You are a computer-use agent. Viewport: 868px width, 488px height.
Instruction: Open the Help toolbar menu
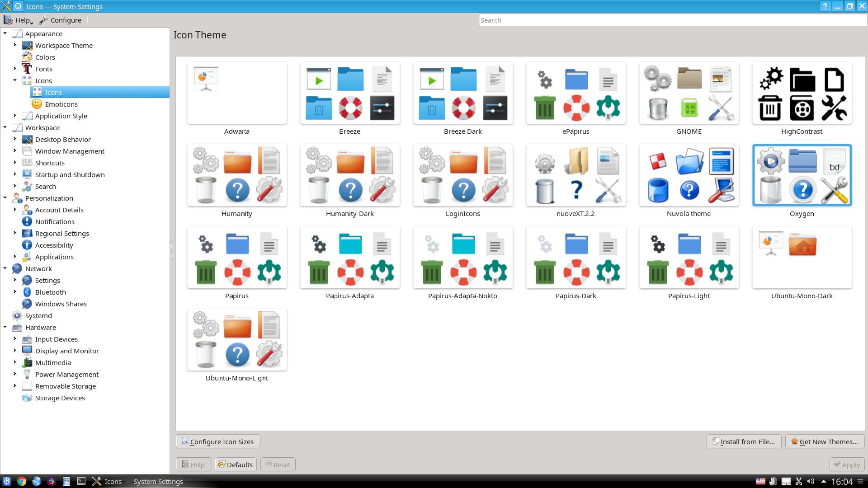pos(19,20)
